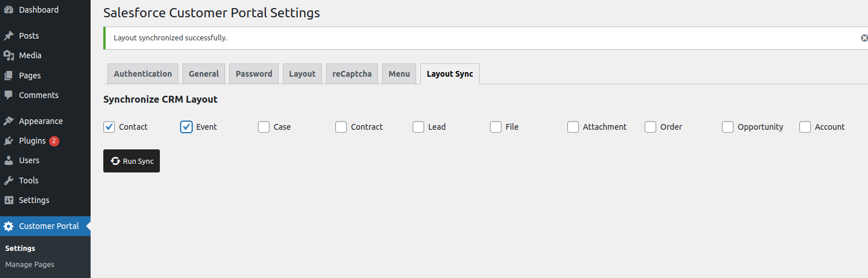Click the Tools wrench icon

tap(9, 181)
